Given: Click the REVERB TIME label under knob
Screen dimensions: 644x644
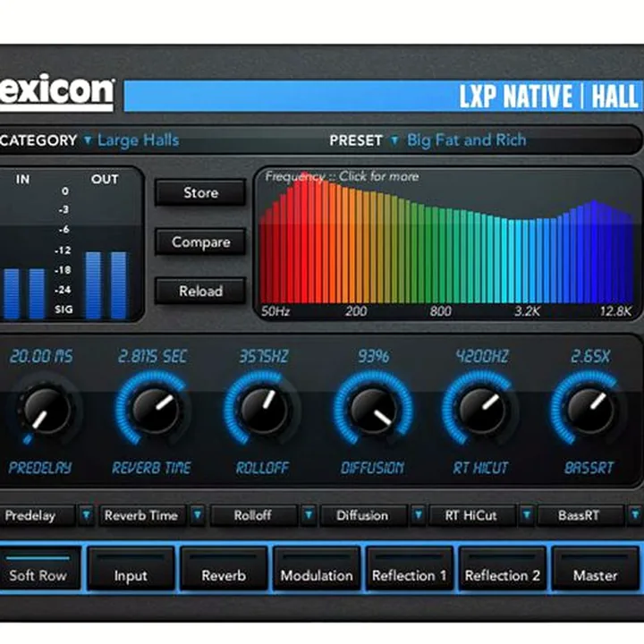Looking at the screenshot, I should coord(151,468).
